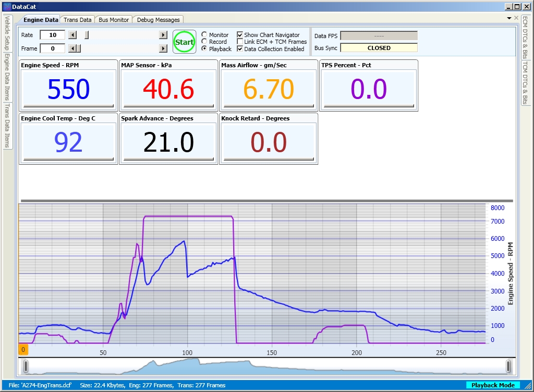
Task: Toggle Data Collection Enabled checkbox
Action: [x=240, y=48]
